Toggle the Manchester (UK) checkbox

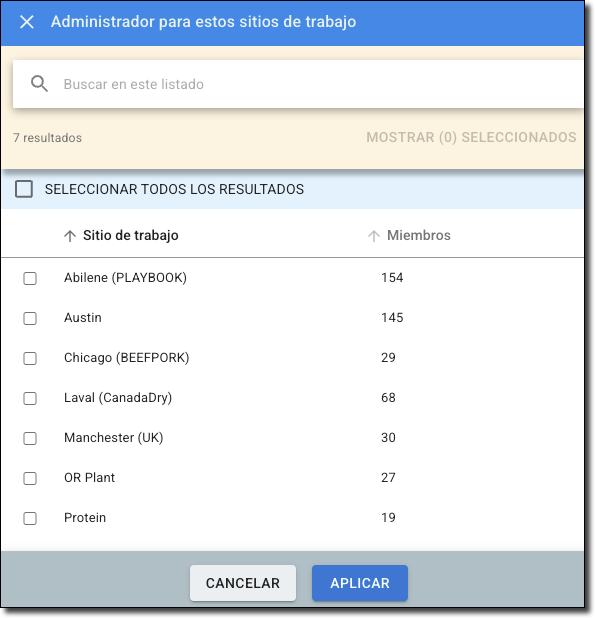click(x=30, y=438)
